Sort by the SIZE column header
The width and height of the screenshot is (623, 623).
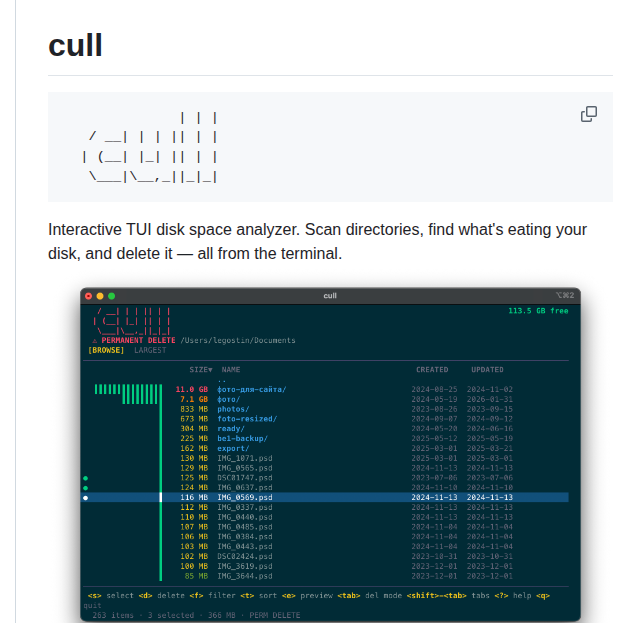click(x=200, y=370)
